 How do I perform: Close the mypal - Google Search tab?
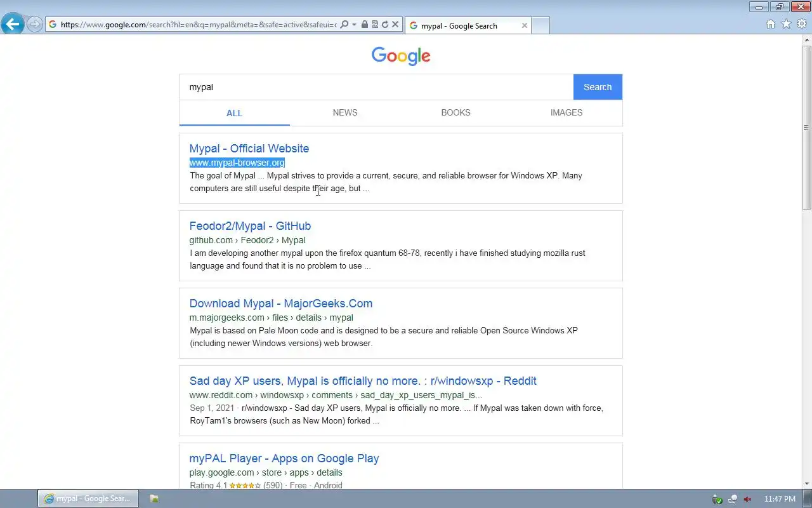click(525, 25)
